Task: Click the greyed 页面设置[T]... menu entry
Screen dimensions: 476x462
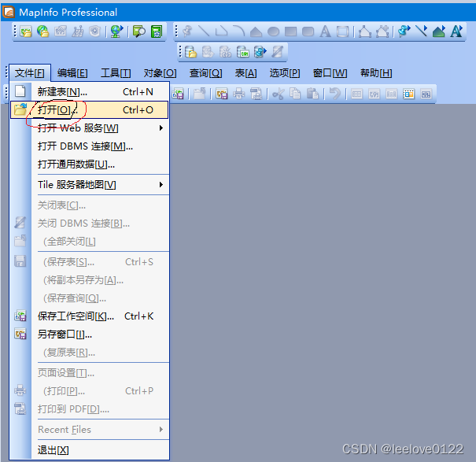Action: click(x=90, y=373)
